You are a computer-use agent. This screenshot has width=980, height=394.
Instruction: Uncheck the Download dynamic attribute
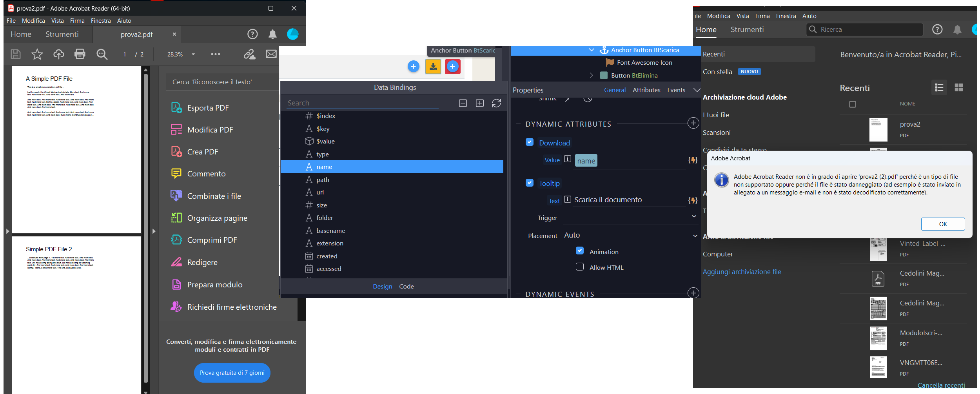[x=530, y=142]
